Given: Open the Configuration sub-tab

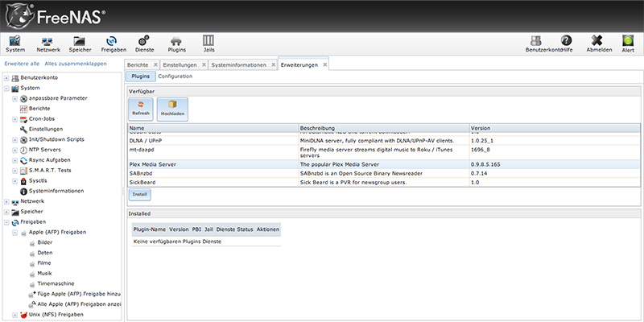Looking at the screenshot, I should [x=175, y=76].
